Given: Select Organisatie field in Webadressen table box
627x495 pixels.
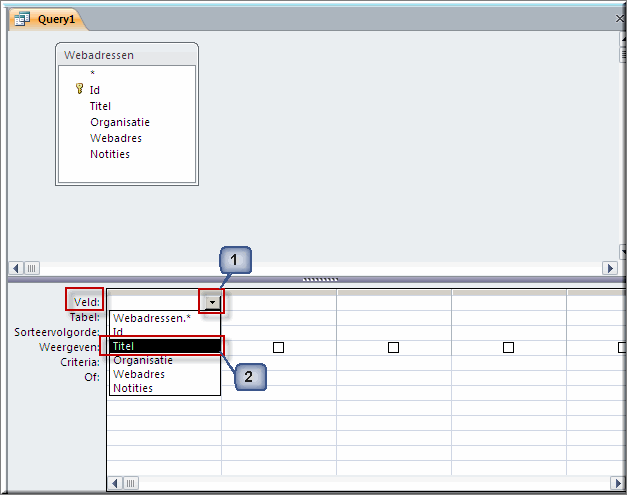Looking at the screenshot, I should [x=120, y=122].
